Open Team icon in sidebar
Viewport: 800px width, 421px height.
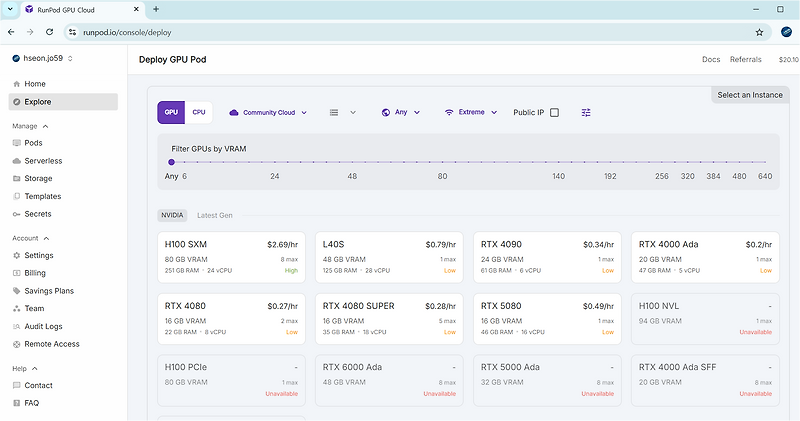click(x=16, y=309)
